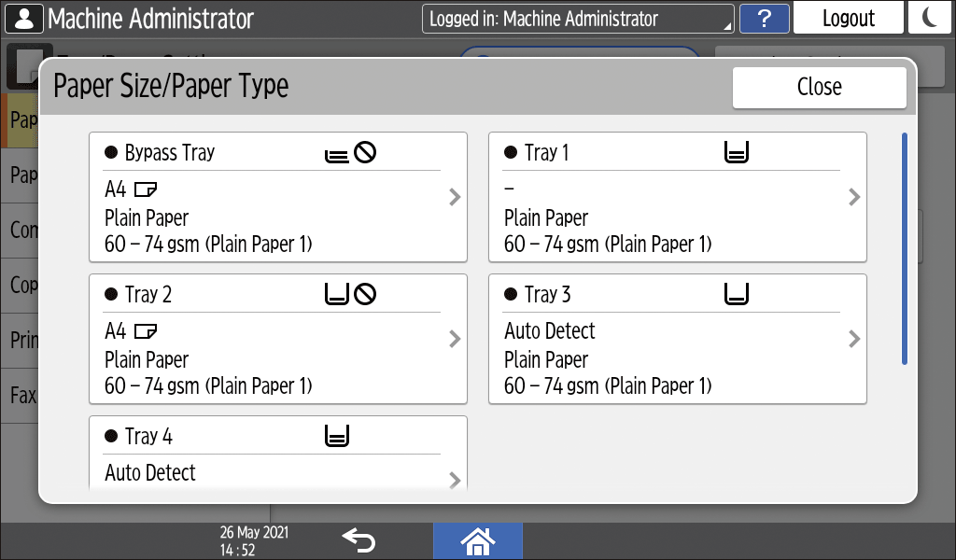Screen dimensions: 956x560
Task: Tap the question mark help icon
Action: (763, 19)
